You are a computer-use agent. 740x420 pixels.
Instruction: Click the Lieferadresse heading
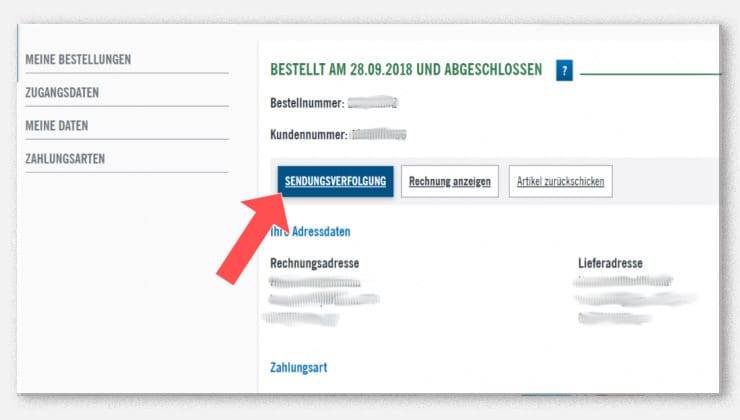pos(610,264)
